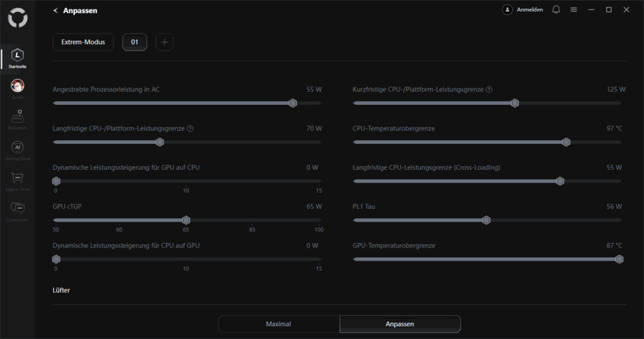644x339 pixels.
Task: Adjust the CPU-Temperaturobergrenze slider handle
Action: [x=566, y=142]
